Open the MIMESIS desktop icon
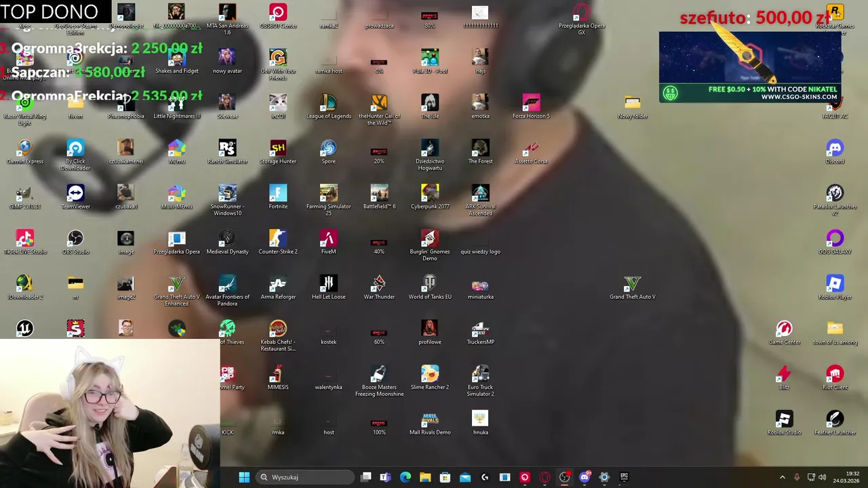This screenshot has height=488, width=868. pyautogui.click(x=278, y=378)
